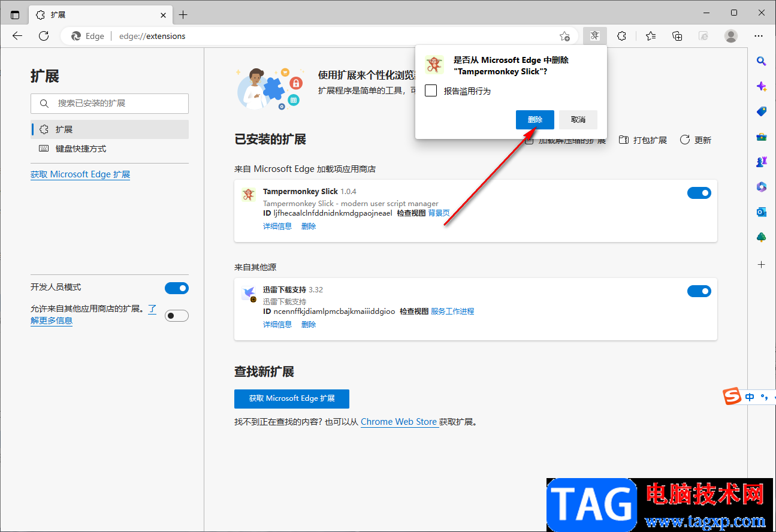Go back to the previous page
This screenshot has width=776, height=532.
pos(17,36)
